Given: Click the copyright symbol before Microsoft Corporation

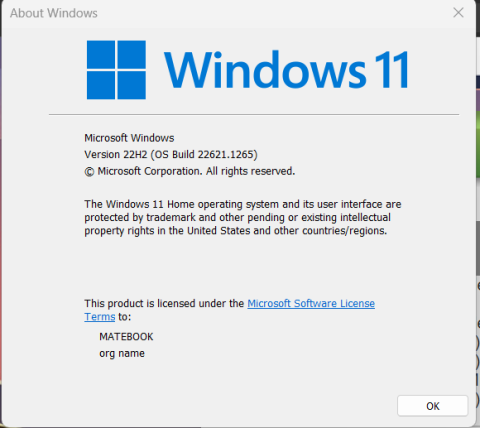Looking at the screenshot, I should tap(89, 172).
